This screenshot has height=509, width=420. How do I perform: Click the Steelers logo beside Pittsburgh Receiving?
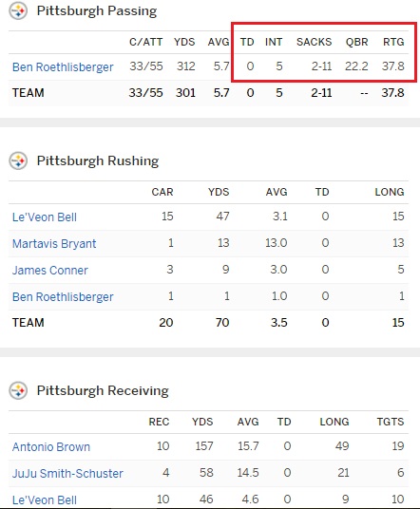pos(18,390)
